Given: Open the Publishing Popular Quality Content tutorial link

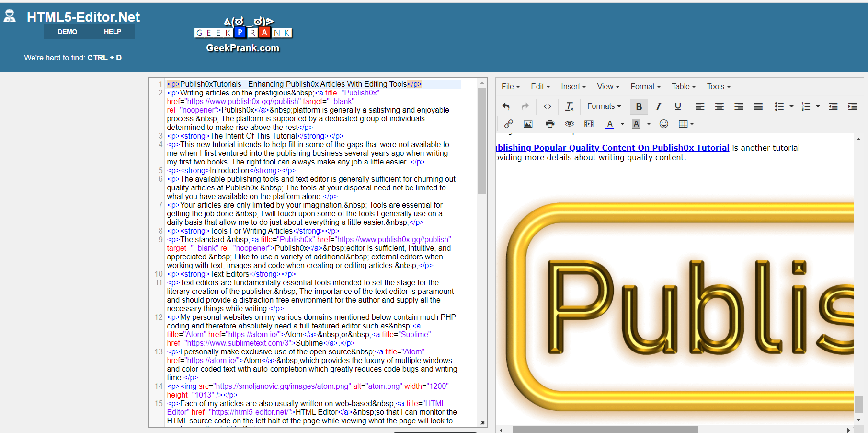Looking at the screenshot, I should pyautogui.click(x=608, y=147).
